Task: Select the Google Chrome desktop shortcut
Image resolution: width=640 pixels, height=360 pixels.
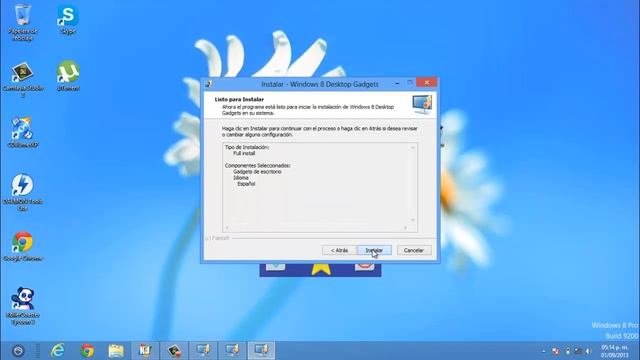Action: pos(22,246)
